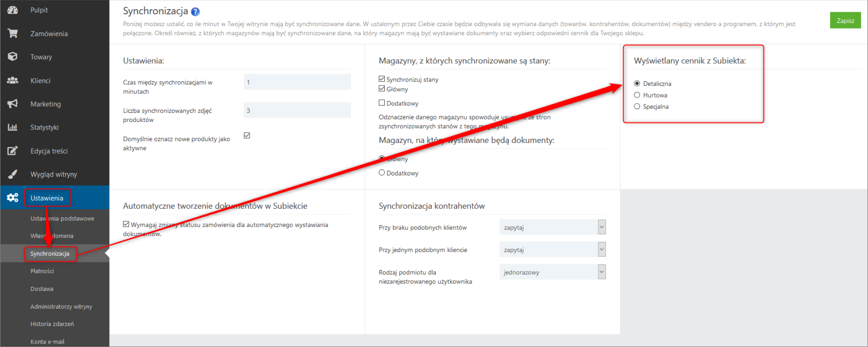Toggle the Synchronizuj stany checkbox
Image resolution: width=868 pixels, height=347 pixels.
click(382, 79)
